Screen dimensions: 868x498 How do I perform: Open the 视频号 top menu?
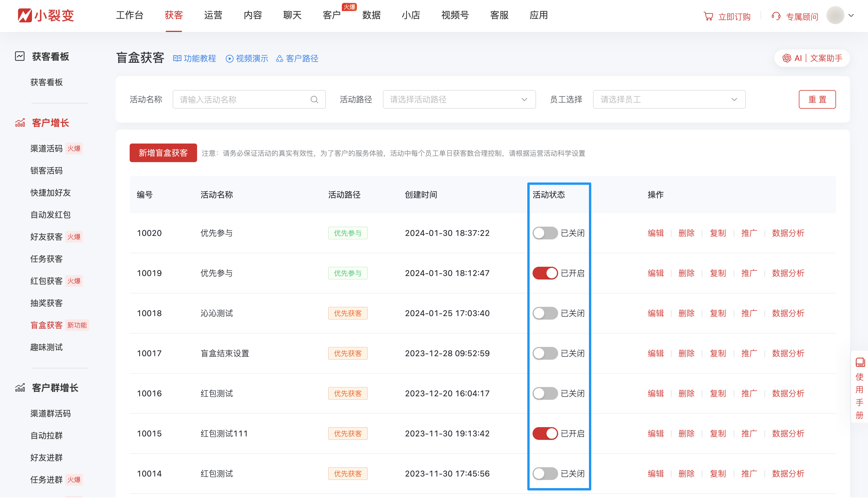(x=455, y=15)
